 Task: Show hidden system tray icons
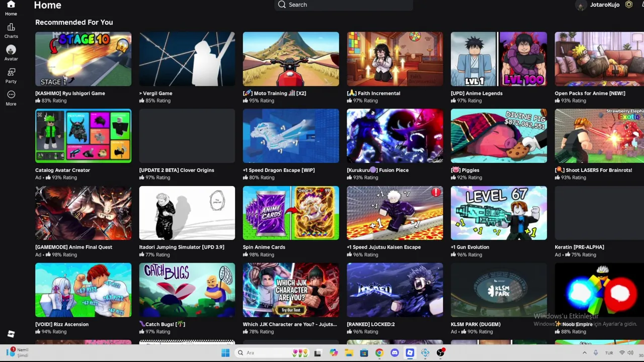pyautogui.click(x=584, y=353)
